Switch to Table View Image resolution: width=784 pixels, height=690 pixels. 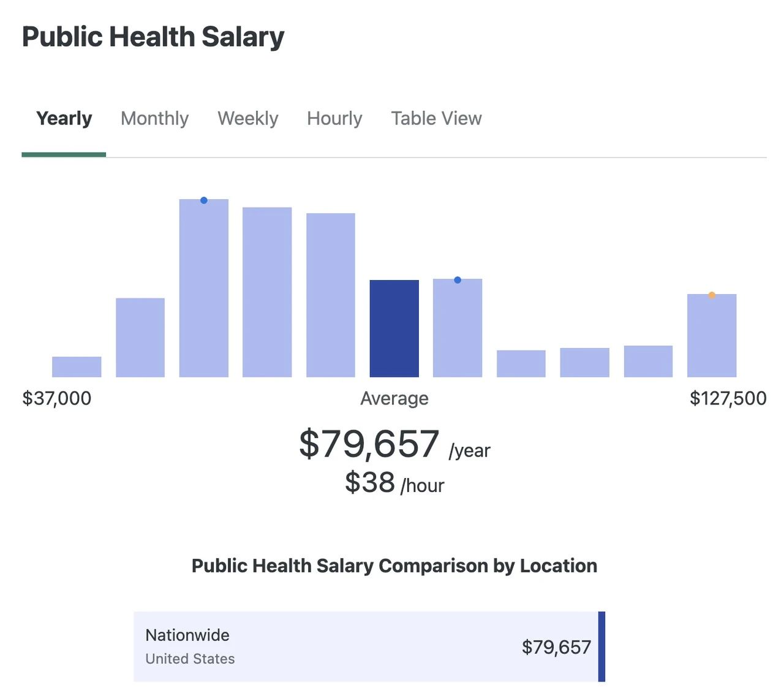tap(436, 118)
